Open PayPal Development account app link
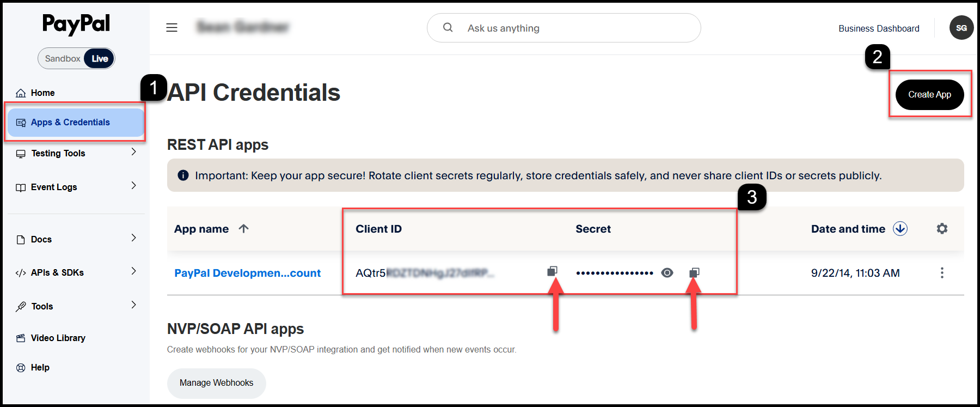Screen dimensions: 980x407 [x=247, y=273]
